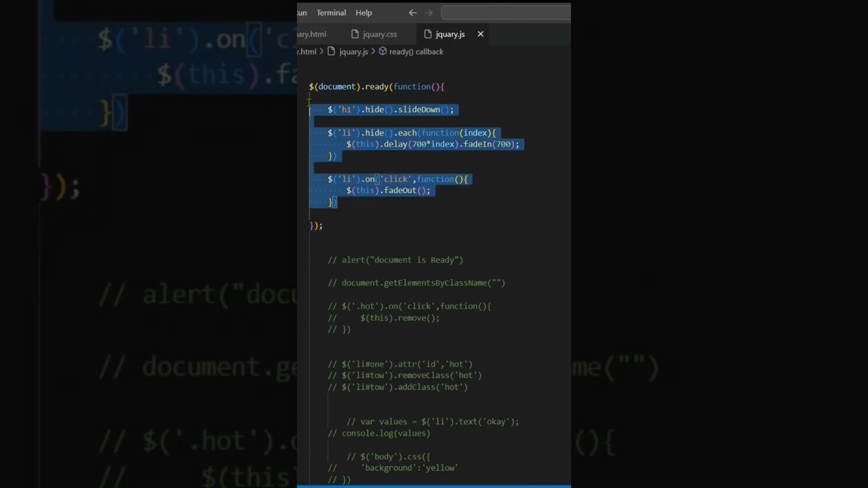Switch to the jquary.js tab
868x488 pixels.
coord(450,34)
